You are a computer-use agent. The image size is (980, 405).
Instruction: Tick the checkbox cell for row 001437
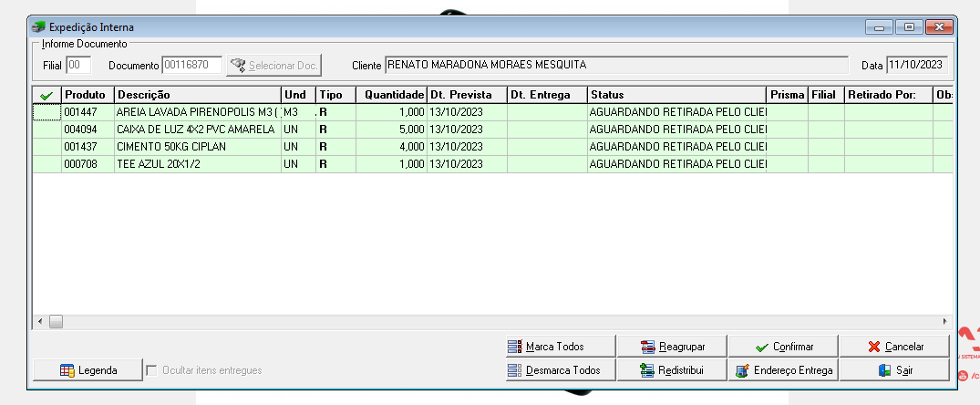tap(46, 147)
